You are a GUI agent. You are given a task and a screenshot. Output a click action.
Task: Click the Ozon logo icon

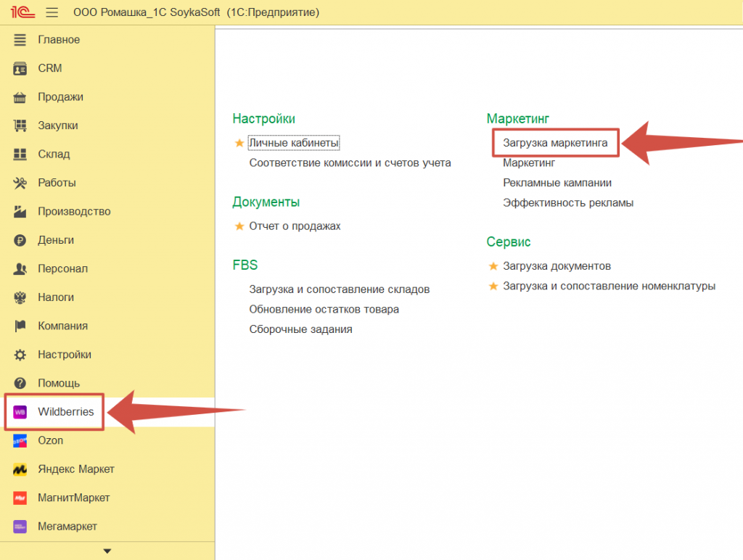coord(21,440)
